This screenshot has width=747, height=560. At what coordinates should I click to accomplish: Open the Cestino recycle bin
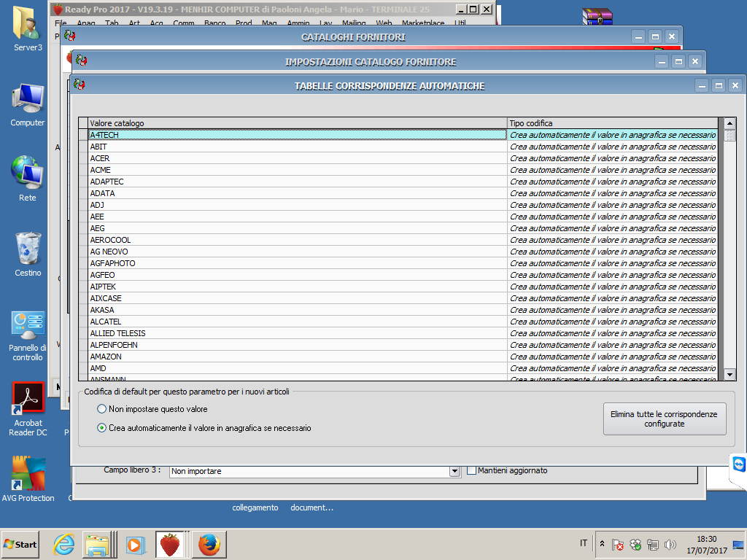[28, 254]
